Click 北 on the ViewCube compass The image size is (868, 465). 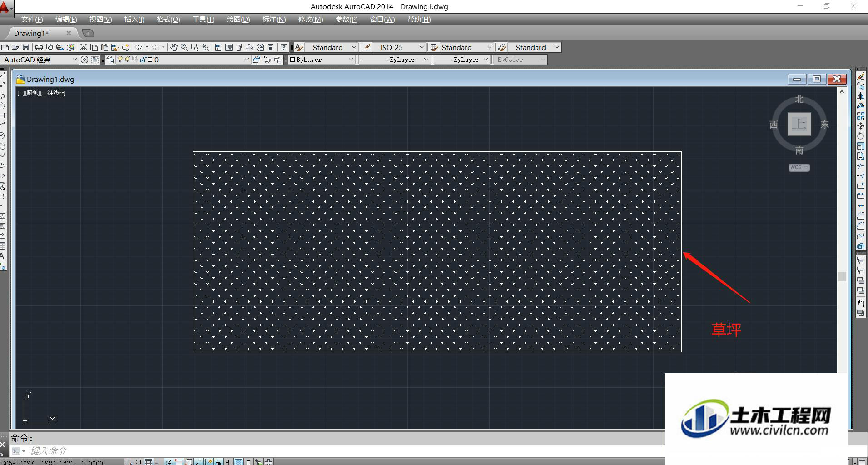[x=799, y=99]
